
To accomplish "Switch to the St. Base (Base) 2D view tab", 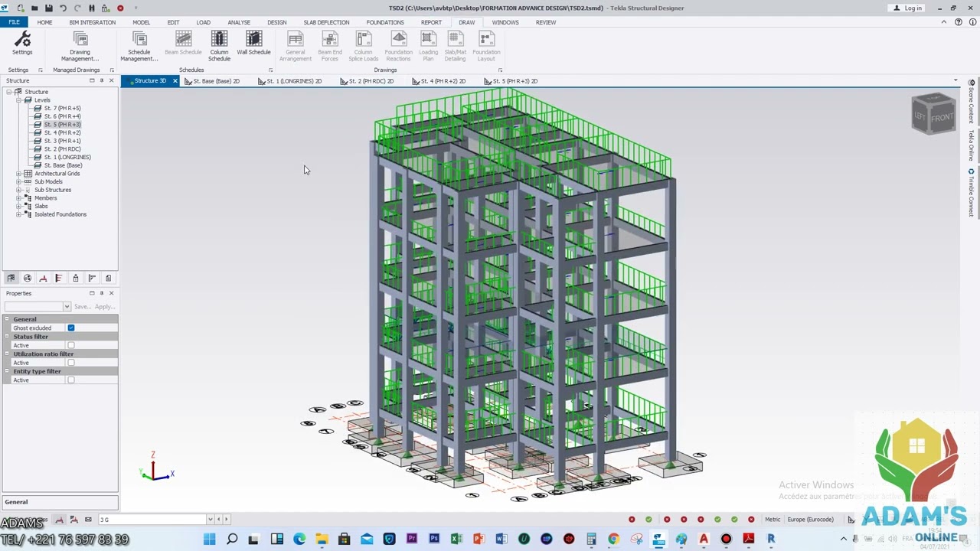I will [213, 81].
